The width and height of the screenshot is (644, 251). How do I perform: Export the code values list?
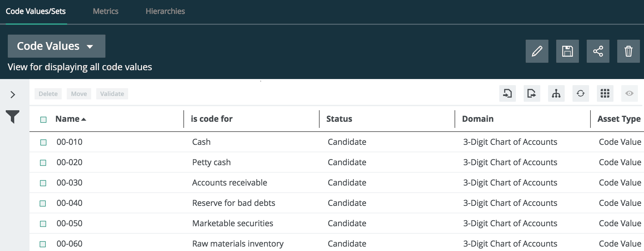[x=532, y=94]
